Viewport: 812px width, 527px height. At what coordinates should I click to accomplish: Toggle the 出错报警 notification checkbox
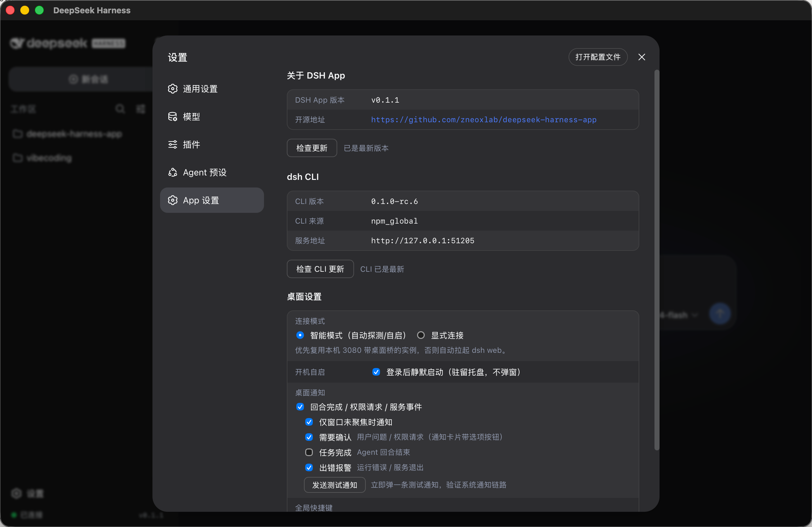tap(309, 468)
